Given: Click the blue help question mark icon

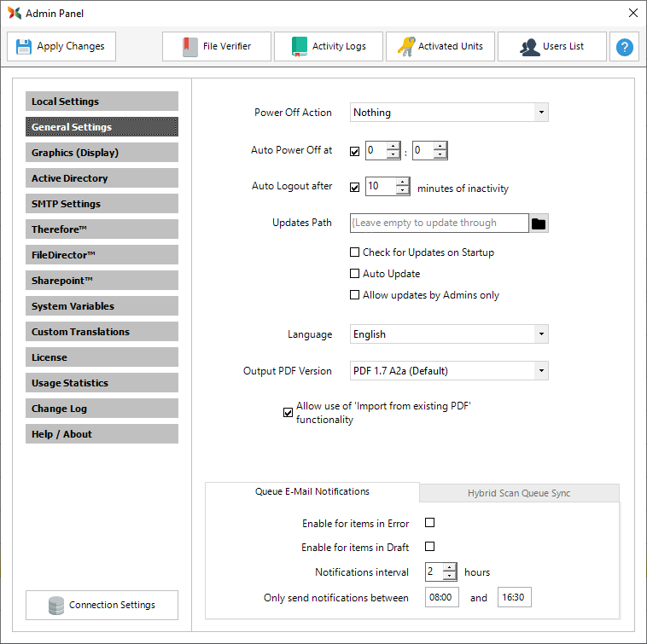Looking at the screenshot, I should pyautogui.click(x=625, y=47).
